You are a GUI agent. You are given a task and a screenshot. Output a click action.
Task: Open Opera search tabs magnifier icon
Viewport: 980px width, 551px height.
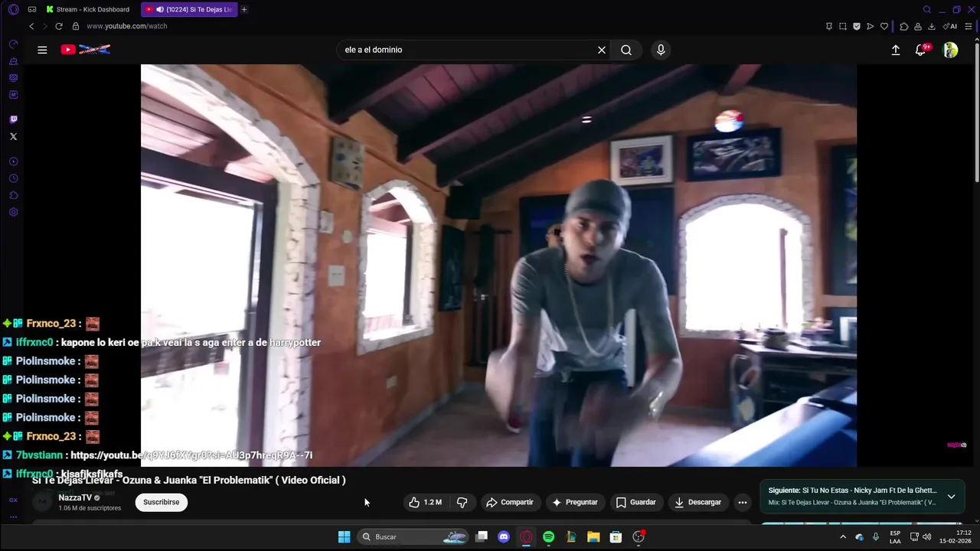(927, 9)
